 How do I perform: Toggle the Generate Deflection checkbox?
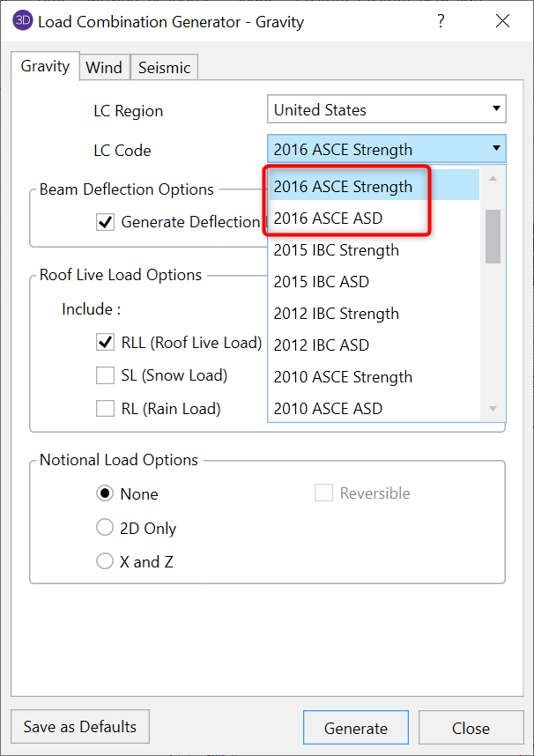coord(106,222)
